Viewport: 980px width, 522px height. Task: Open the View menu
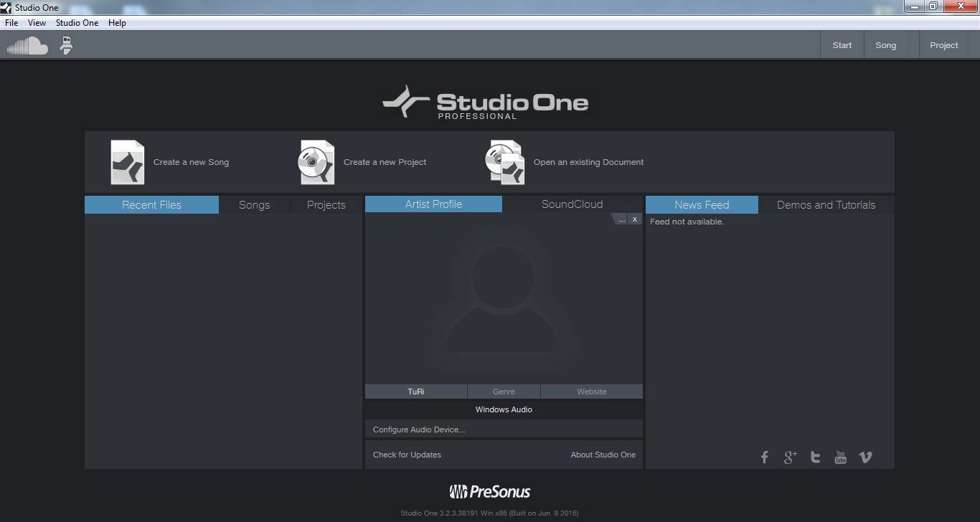pos(37,23)
